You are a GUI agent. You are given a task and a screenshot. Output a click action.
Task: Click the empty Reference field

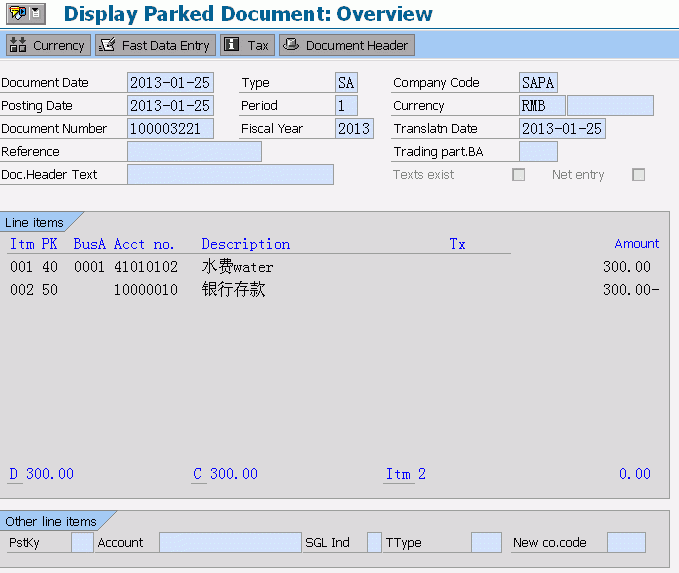point(194,151)
